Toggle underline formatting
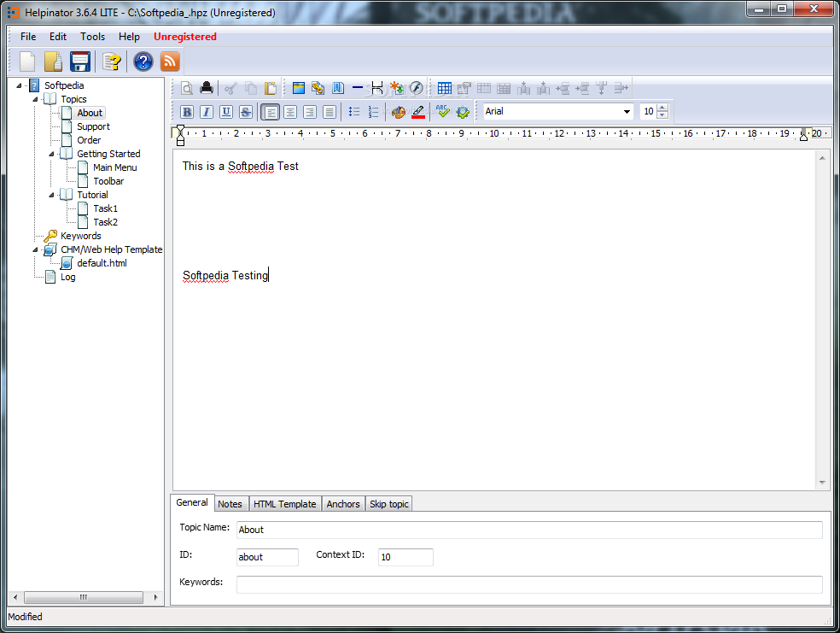The height and width of the screenshot is (633, 840). tap(226, 112)
